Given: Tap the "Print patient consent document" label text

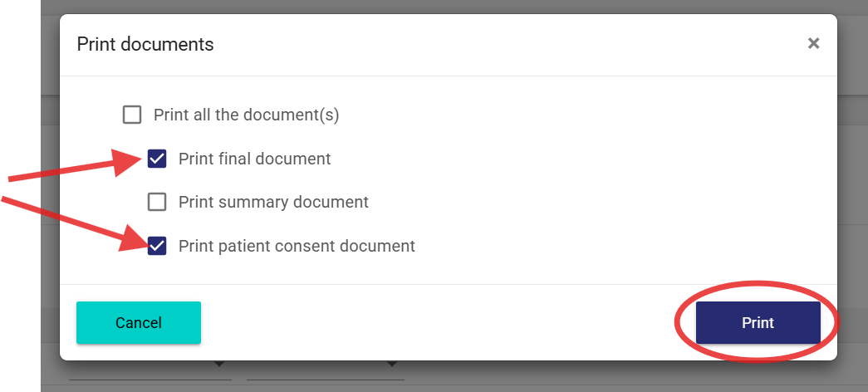Looking at the screenshot, I should coord(297,246).
